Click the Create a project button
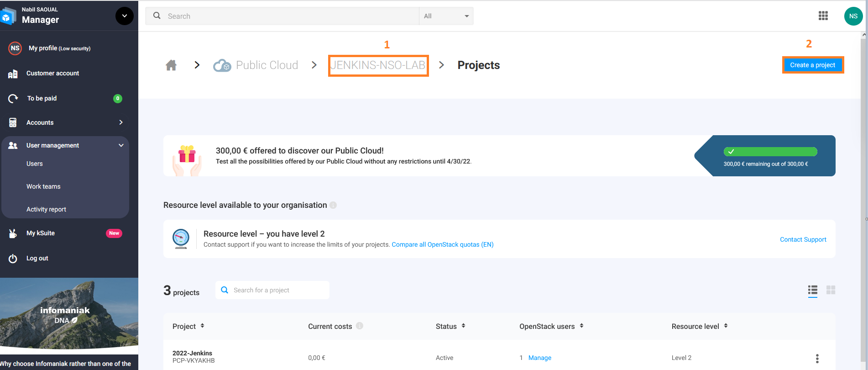This screenshot has height=370, width=868. (x=813, y=65)
